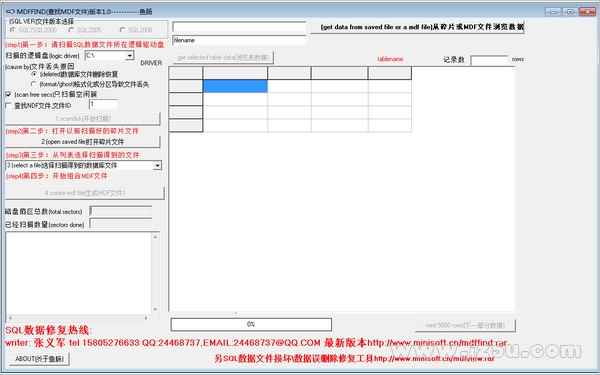The image size is (600, 375).
Task: Click the 0% progress bar
Action: [251, 324]
